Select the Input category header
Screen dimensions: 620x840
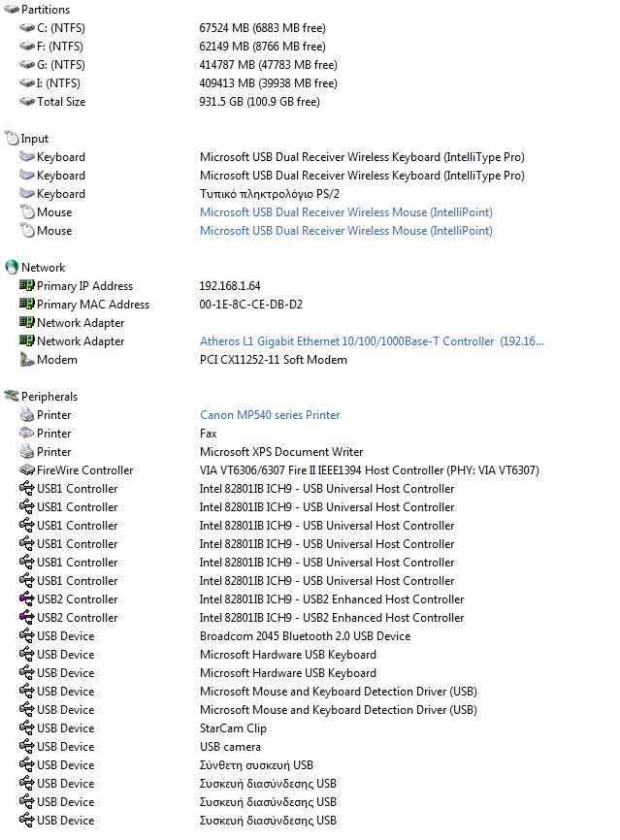[35, 139]
